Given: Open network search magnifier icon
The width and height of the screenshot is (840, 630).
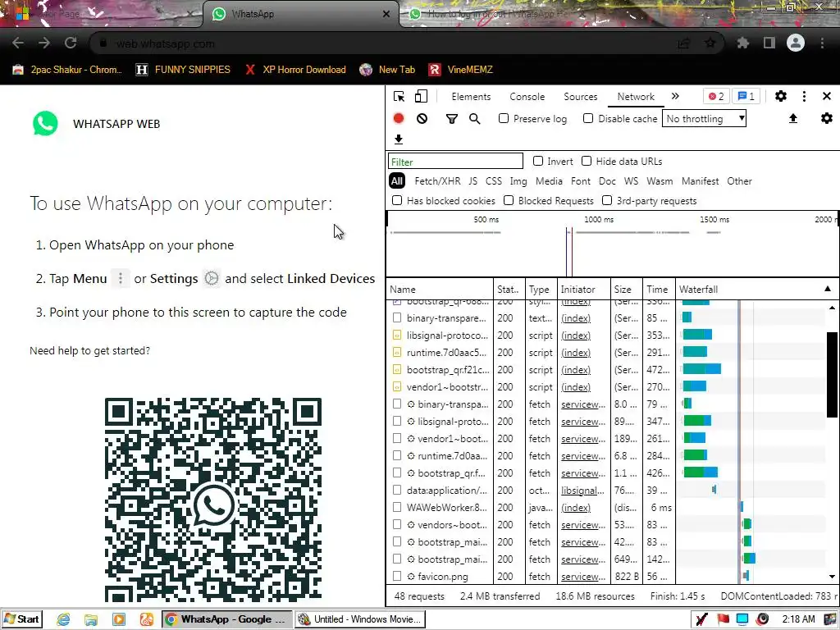Looking at the screenshot, I should point(475,118).
